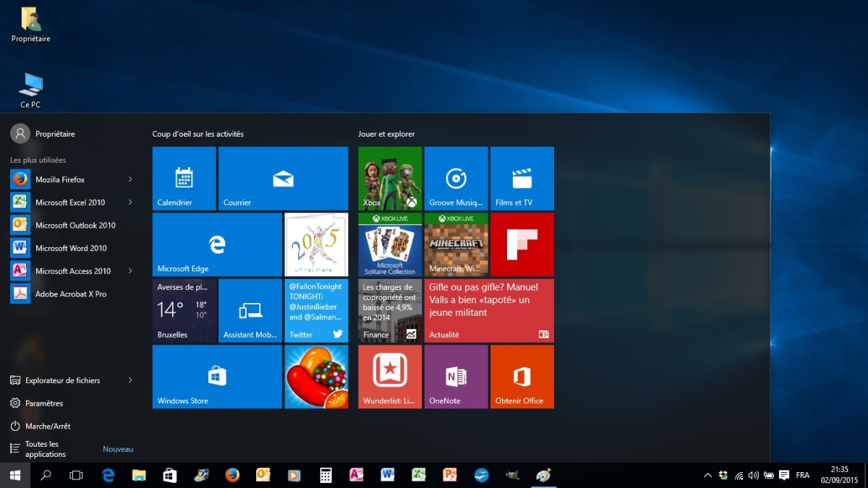The image size is (868, 488).
Task: Open Mozilla Firefox from most used list
Action: pos(72,179)
